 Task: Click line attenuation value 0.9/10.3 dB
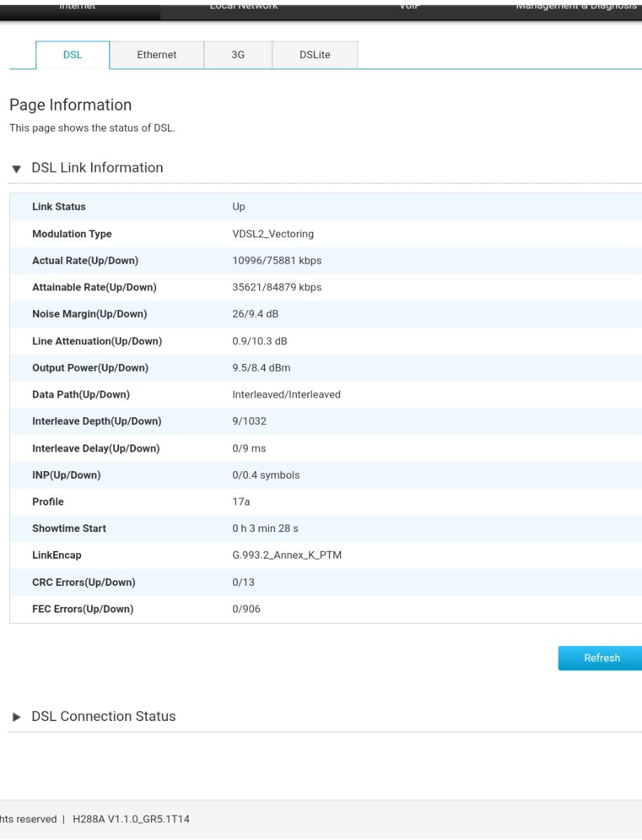click(260, 341)
